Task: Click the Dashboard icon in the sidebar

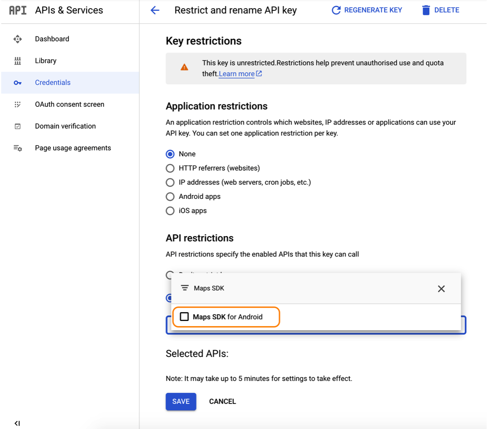Action: coord(18,39)
